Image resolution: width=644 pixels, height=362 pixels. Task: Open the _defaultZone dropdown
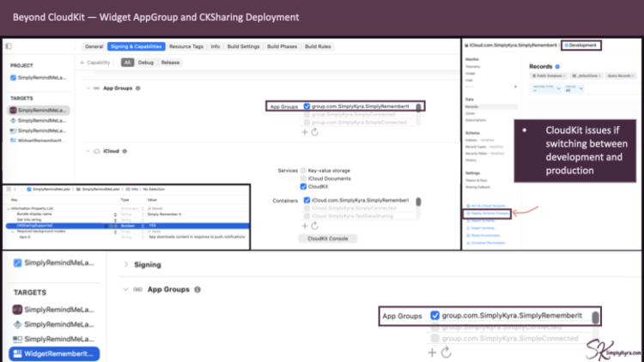pos(587,76)
